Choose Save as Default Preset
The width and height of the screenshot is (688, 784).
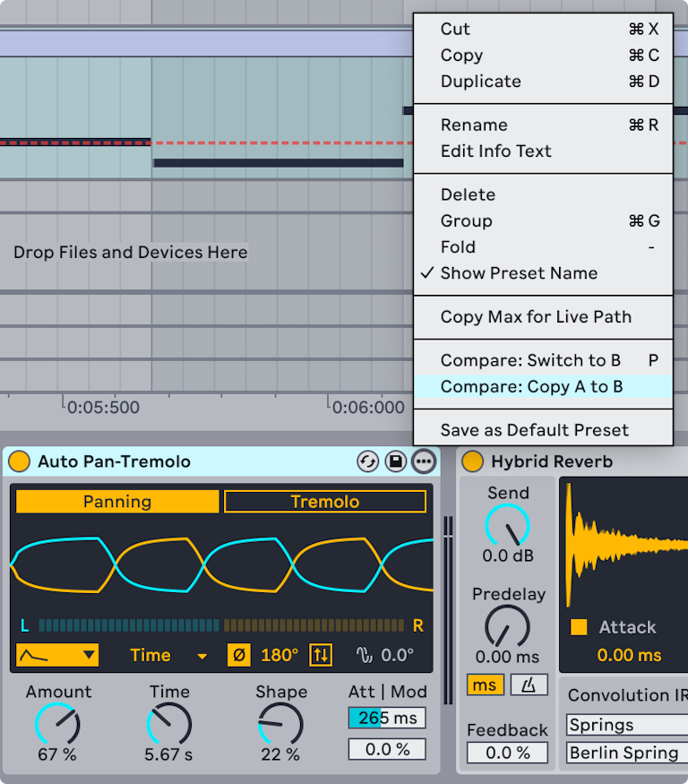(543, 430)
